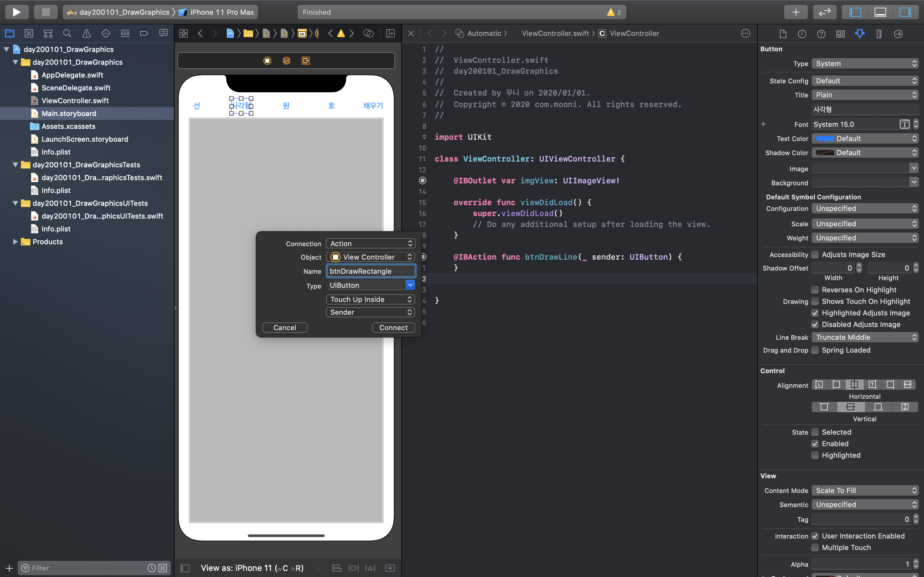This screenshot has width=924, height=577.
Task: Click the Run play button
Action: coord(16,12)
